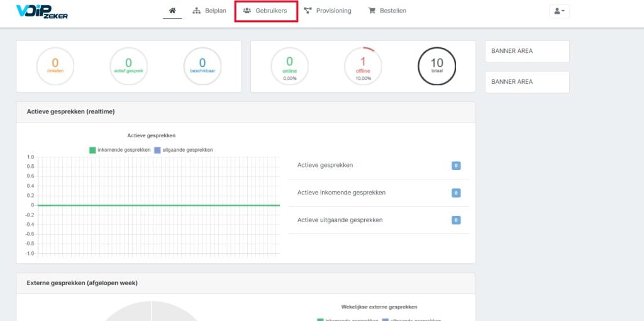This screenshot has height=321, width=644.
Task: Toggle inkomende gesprekken legend in Actieve gesprekken chart
Action: pyautogui.click(x=120, y=150)
